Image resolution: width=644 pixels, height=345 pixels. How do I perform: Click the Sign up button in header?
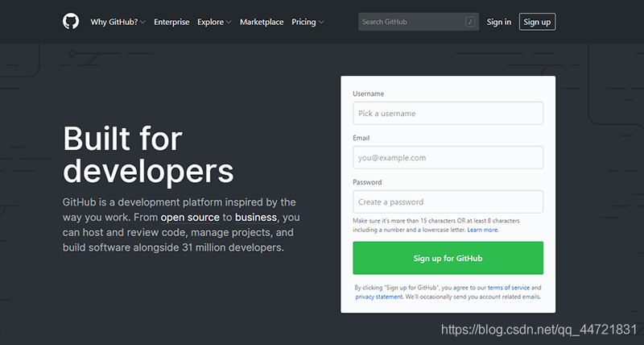pyautogui.click(x=537, y=22)
